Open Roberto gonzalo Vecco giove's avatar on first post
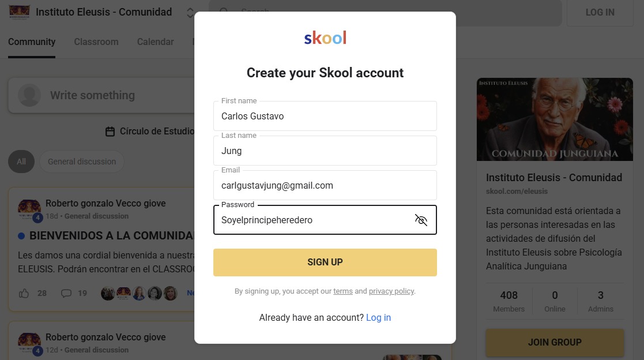Screen dimensions: 644x360 (x=29, y=209)
